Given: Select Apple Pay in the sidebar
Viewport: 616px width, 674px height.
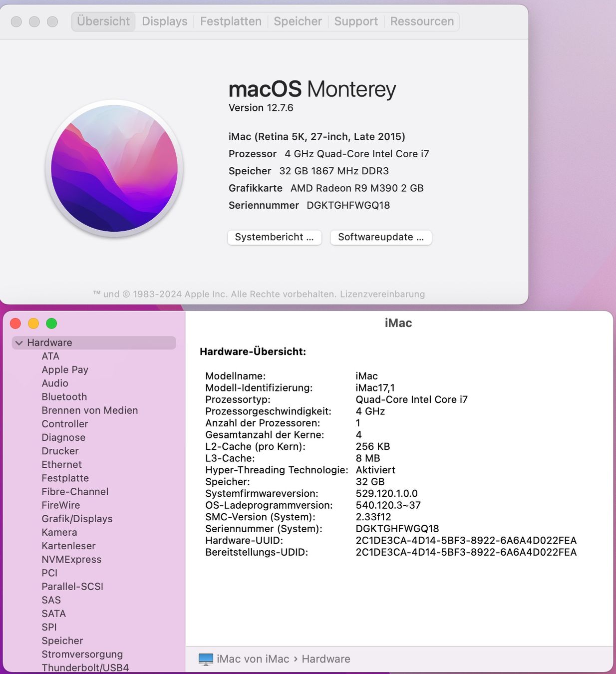Looking at the screenshot, I should [x=65, y=370].
